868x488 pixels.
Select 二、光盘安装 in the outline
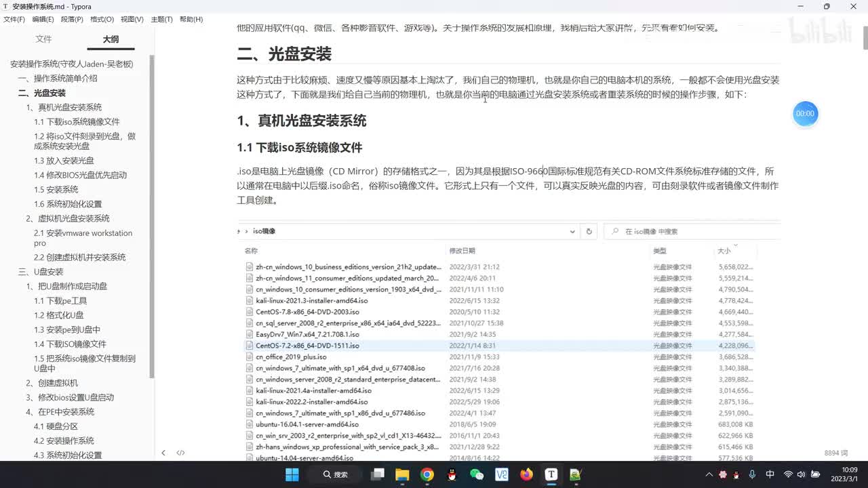click(x=42, y=93)
